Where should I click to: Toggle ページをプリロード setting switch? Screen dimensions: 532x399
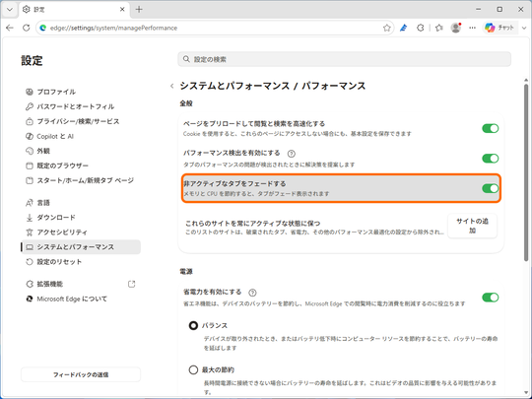pyautogui.click(x=491, y=128)
